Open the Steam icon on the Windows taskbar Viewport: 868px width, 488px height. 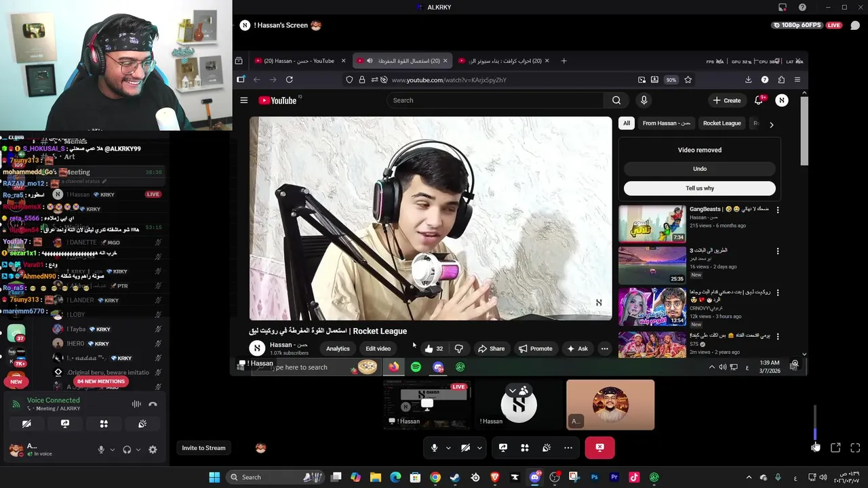click(x=454, y=477)
